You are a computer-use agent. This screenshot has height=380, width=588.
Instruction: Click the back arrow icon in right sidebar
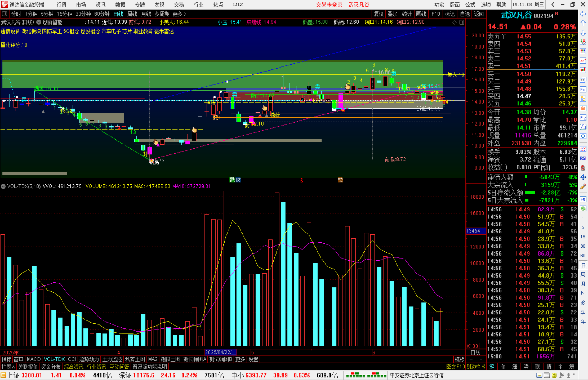[x=583, y=14]
